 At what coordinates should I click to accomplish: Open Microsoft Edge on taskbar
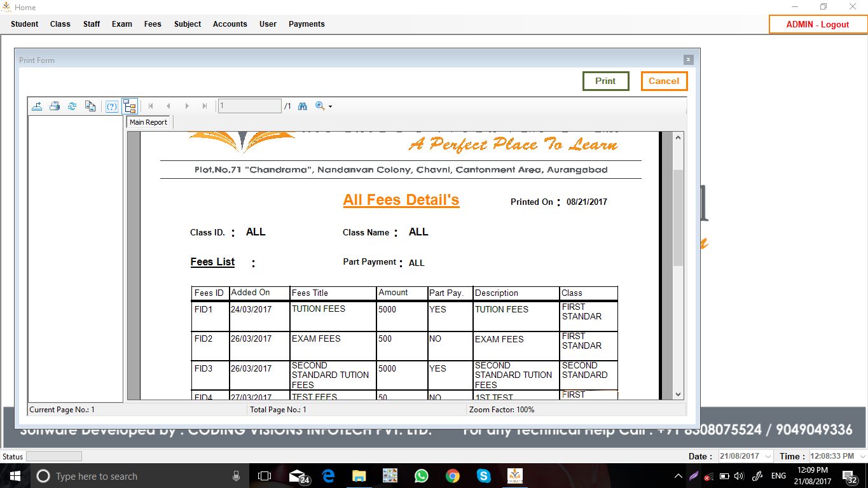[328, 476]
